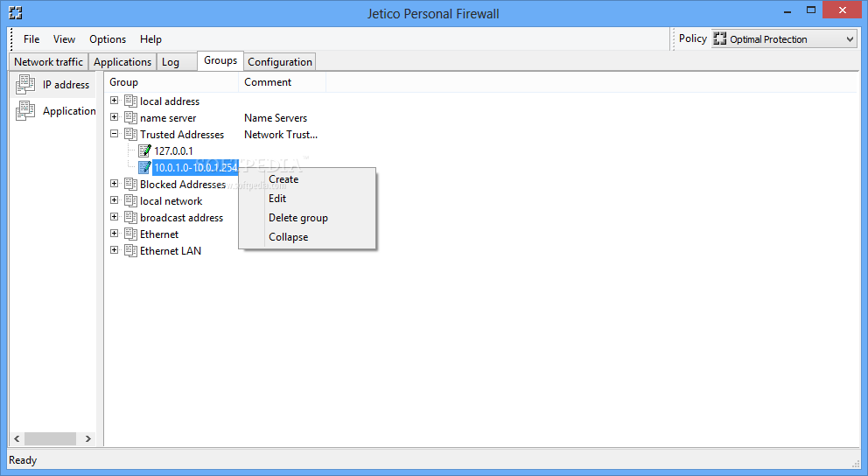This screenshot has width=868, height=476.
Task: Open the Options menu
Action: 108,39
